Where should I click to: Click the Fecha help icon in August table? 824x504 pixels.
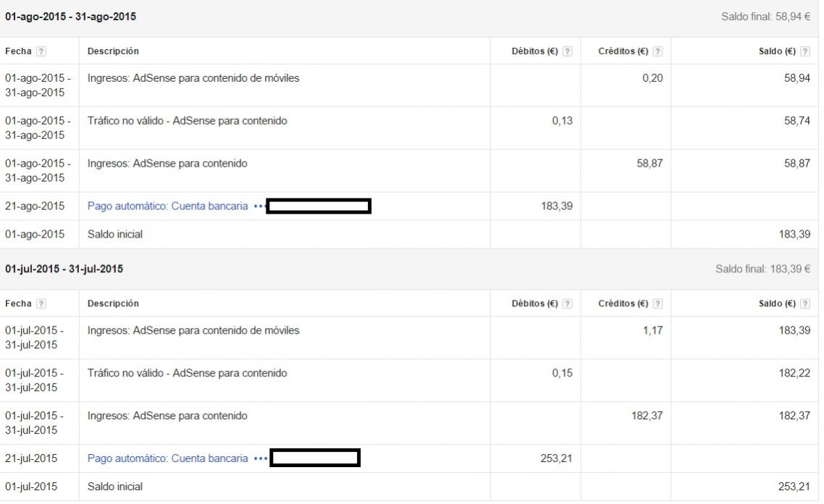pyautogui.click(x=41, y=51)
